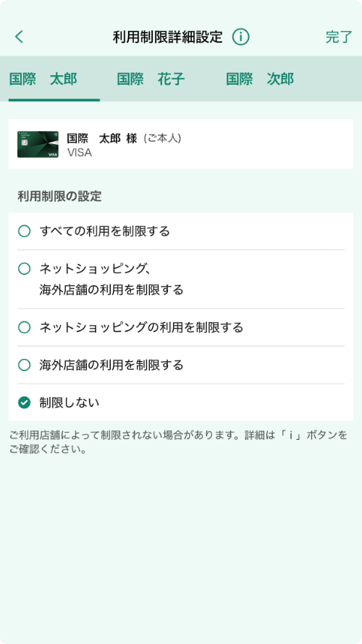362x644 pixels.
Task: Switch to the 国際 花子 tab
Action: [x=151, y=79]
